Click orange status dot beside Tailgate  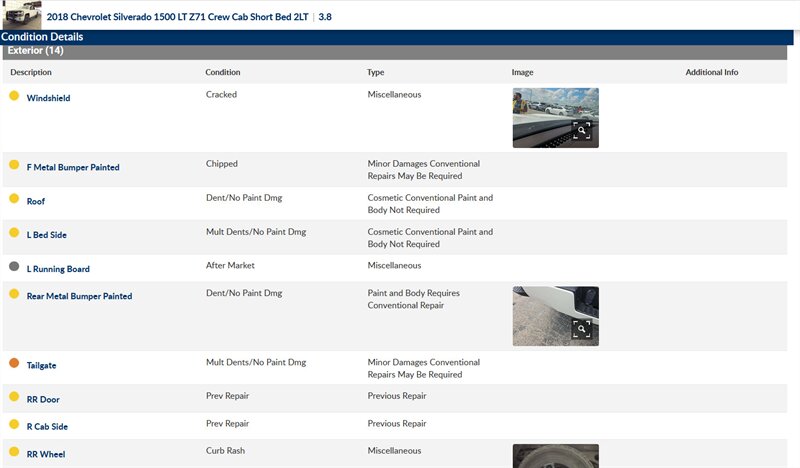click(x=14, y=364)
